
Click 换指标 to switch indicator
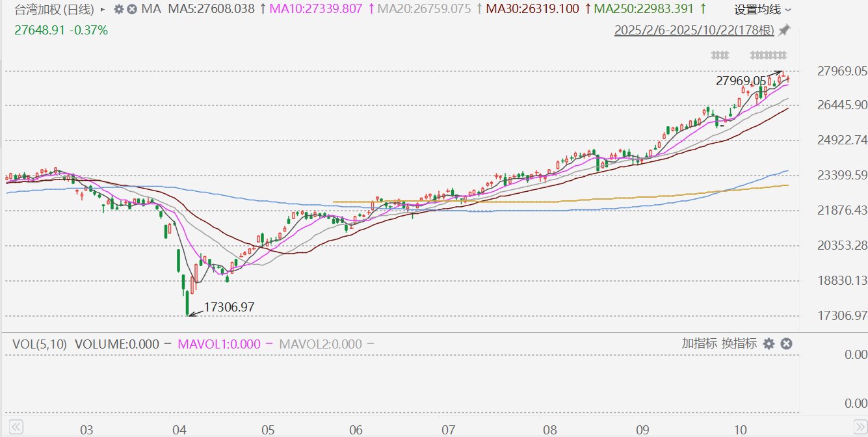pos(739,344)
